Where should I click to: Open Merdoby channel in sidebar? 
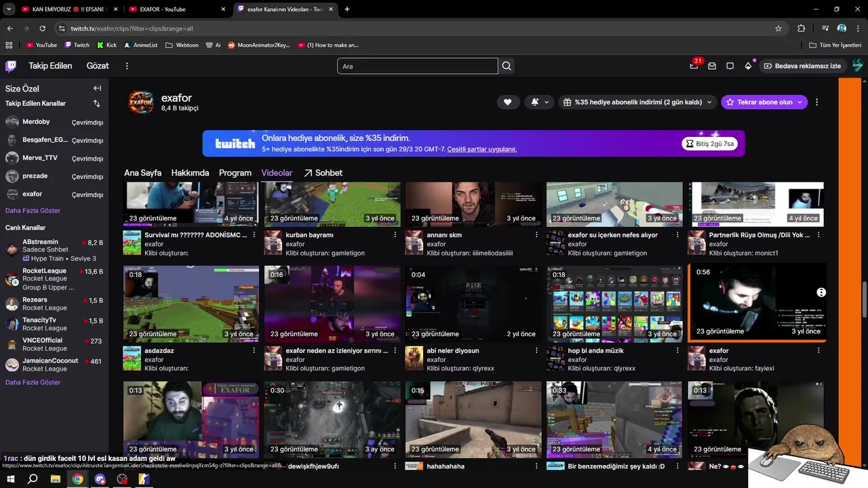point(54,122)
